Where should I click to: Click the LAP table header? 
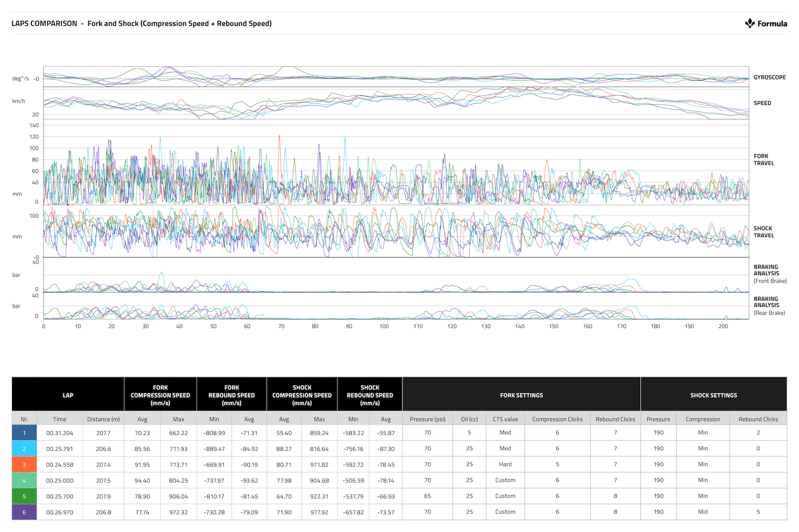coord(68,395)
